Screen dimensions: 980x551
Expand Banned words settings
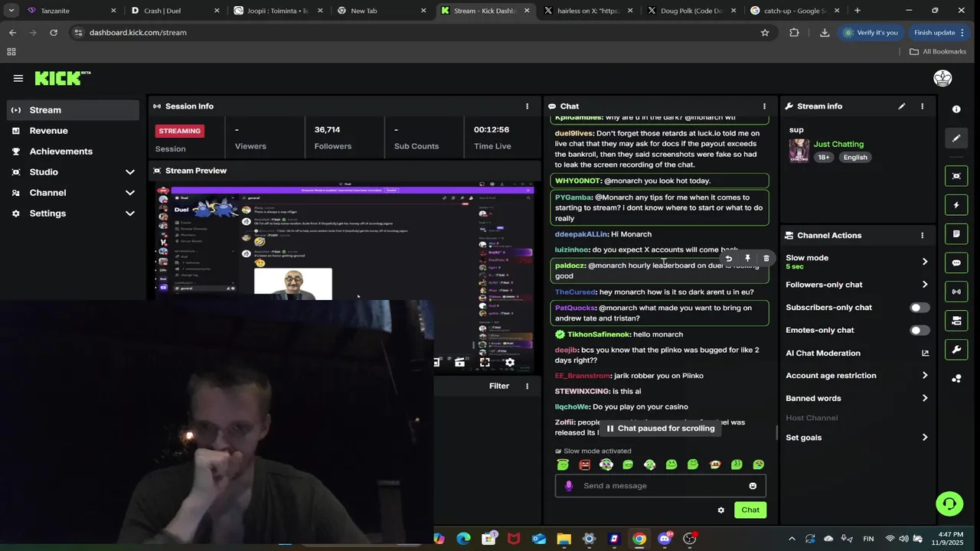[x=925, y=399]
